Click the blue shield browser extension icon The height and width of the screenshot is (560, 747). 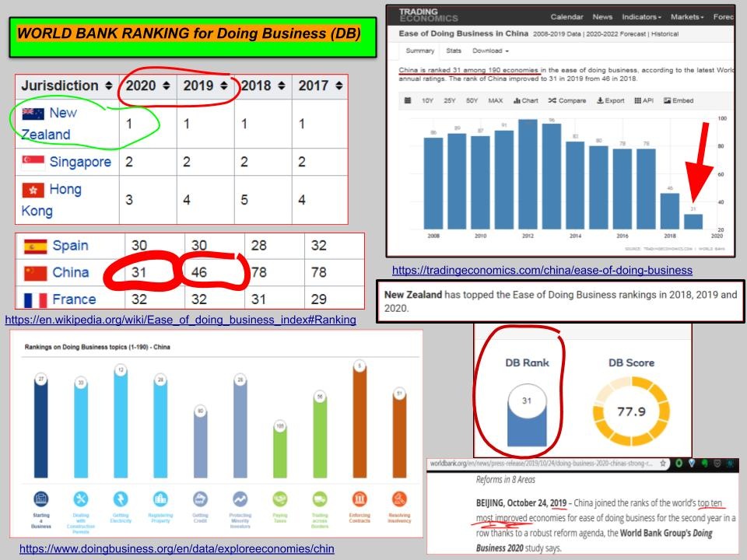click(692, 464)
